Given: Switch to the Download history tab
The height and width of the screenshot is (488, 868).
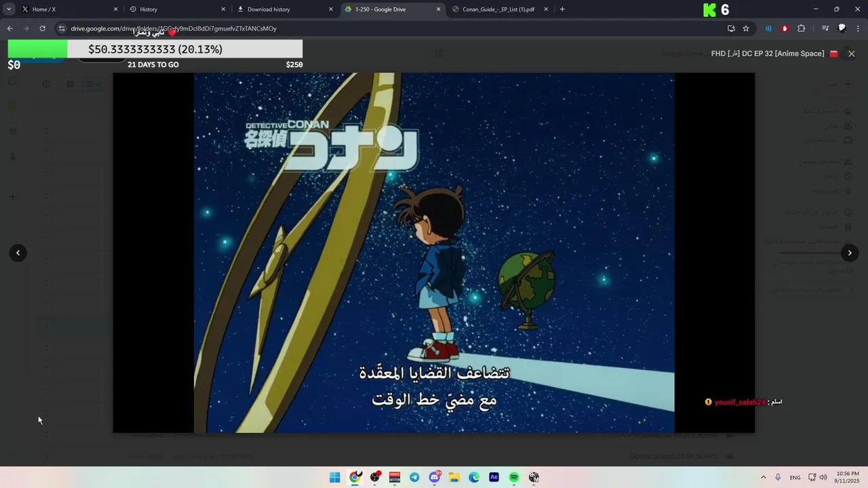Looking at the screenshot, I should [x=283, y=9].
